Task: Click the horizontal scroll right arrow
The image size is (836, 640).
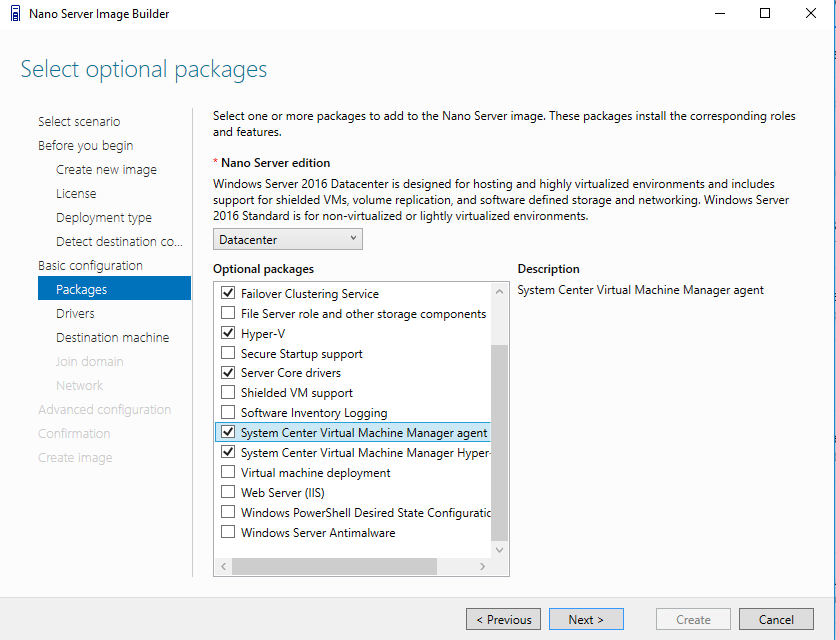Action: click(482, 566)
